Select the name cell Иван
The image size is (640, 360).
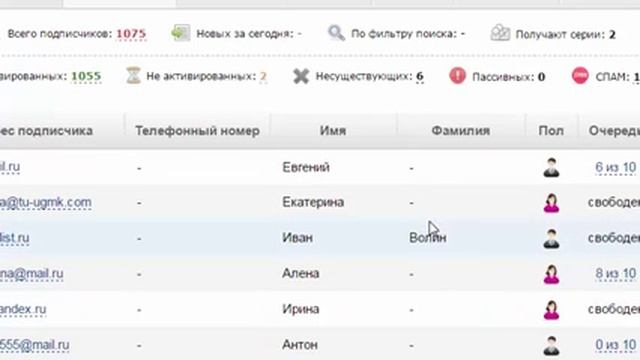pos(298,238)
